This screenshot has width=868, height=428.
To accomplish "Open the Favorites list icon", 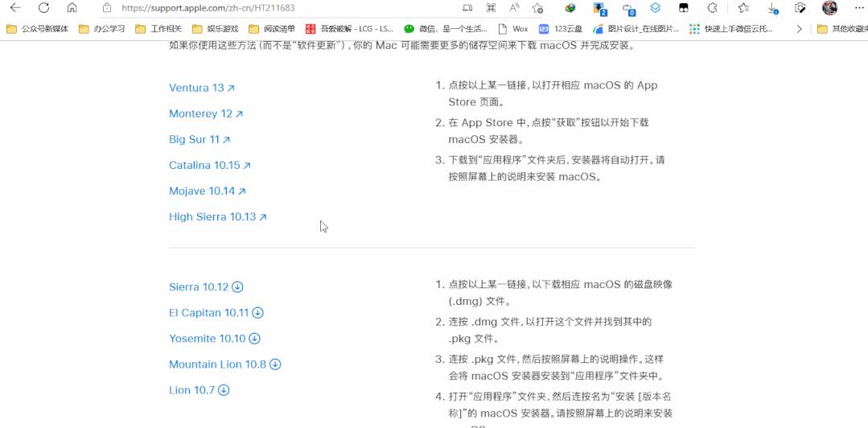I will [743, 8].
